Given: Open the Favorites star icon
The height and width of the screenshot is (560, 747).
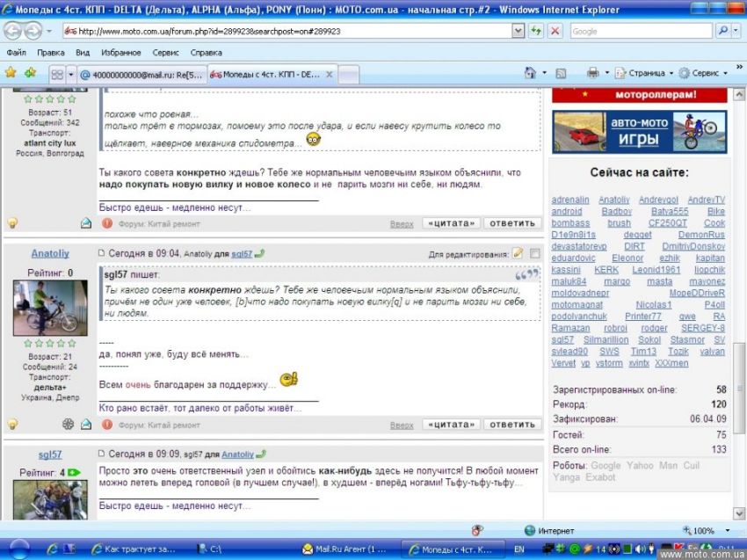Looking at the screenshot, I should click(x=11, y=74).
